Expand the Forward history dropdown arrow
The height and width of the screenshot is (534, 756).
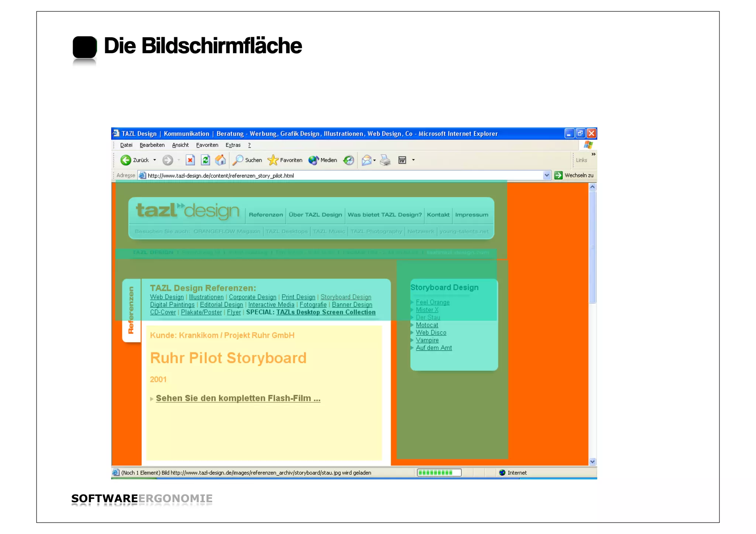click(x=179, y=160)
